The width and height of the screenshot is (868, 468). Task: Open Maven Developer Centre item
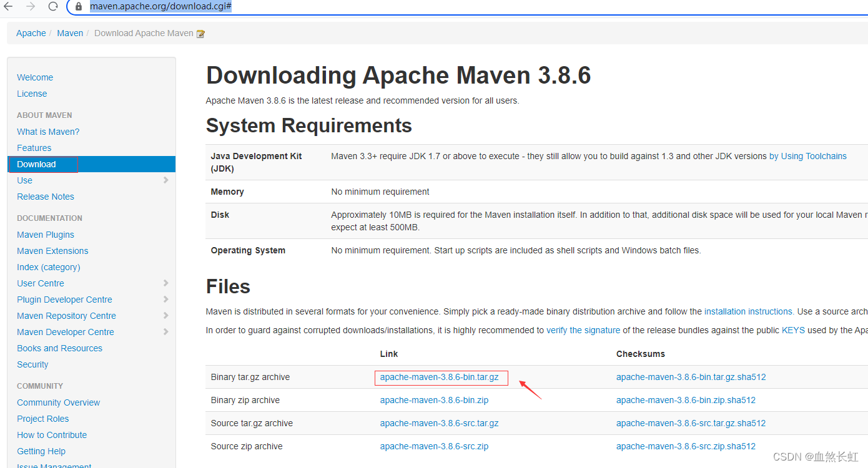point(66,332)
